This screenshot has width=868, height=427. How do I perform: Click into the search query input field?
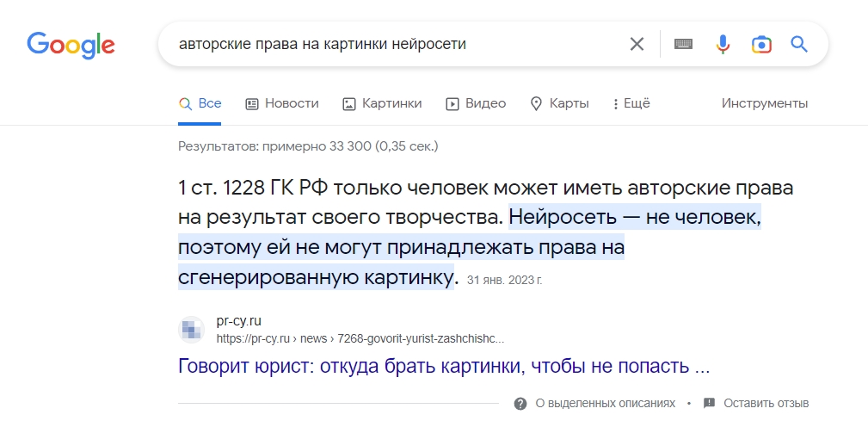387,44
